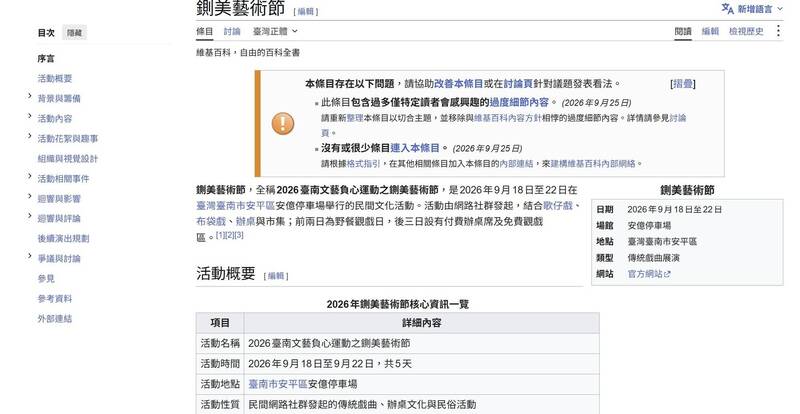Click the citation [3] reference

pos(239,235)
